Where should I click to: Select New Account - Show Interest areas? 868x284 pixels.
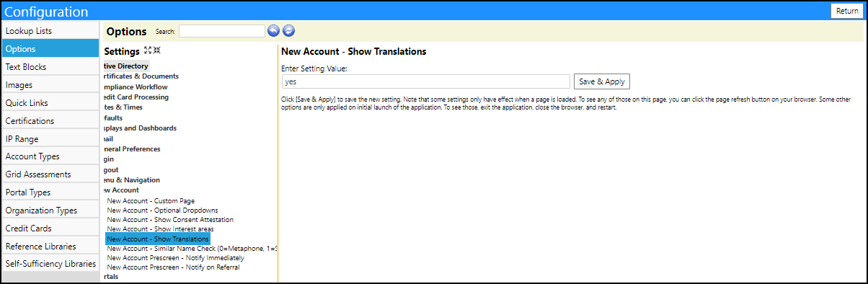coord(159,229)
